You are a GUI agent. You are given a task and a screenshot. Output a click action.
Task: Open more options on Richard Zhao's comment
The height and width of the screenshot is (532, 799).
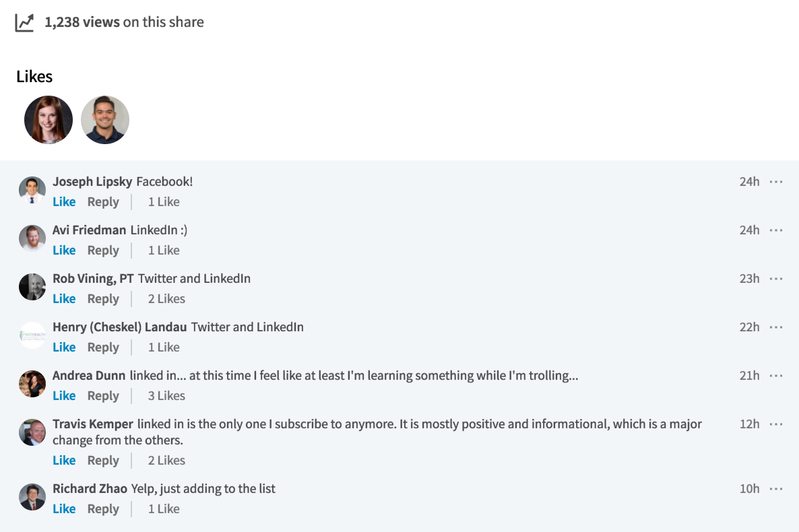click(775, 489)
